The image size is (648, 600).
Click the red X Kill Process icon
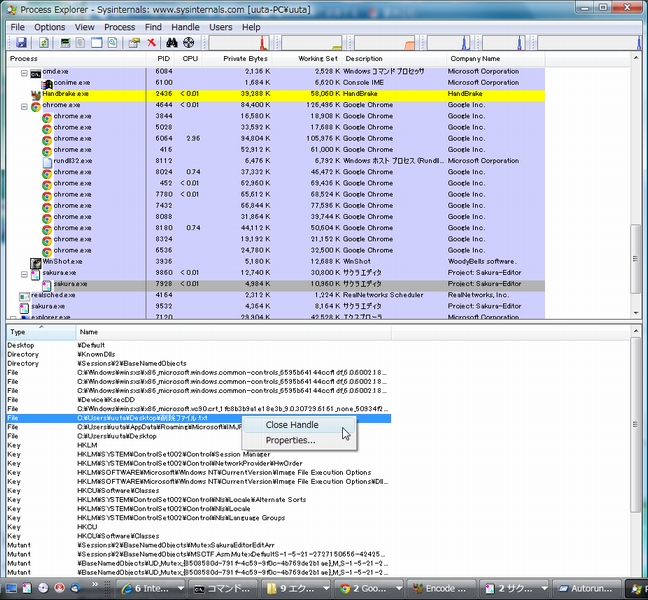151,43
